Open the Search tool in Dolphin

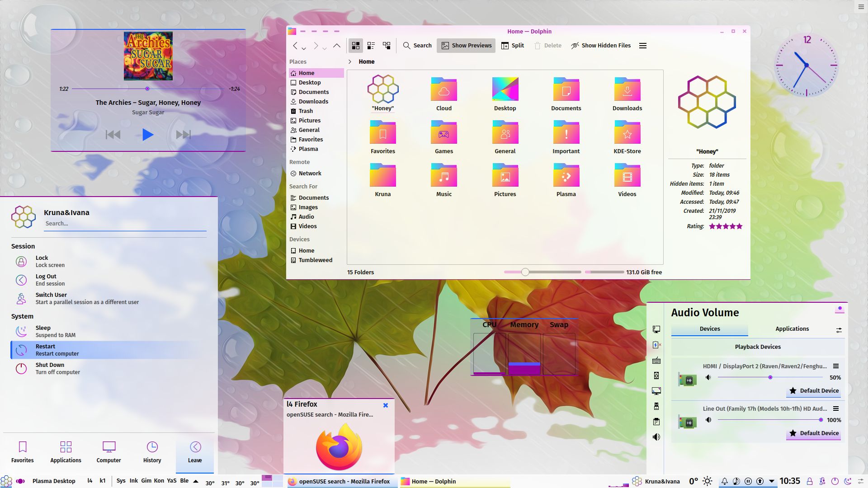point(417,46)
